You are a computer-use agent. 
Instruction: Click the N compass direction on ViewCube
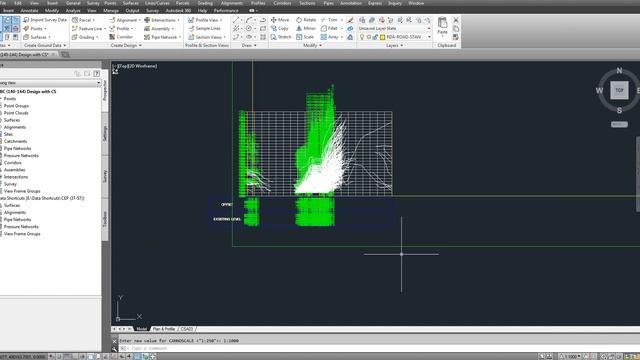click(619, 71)
